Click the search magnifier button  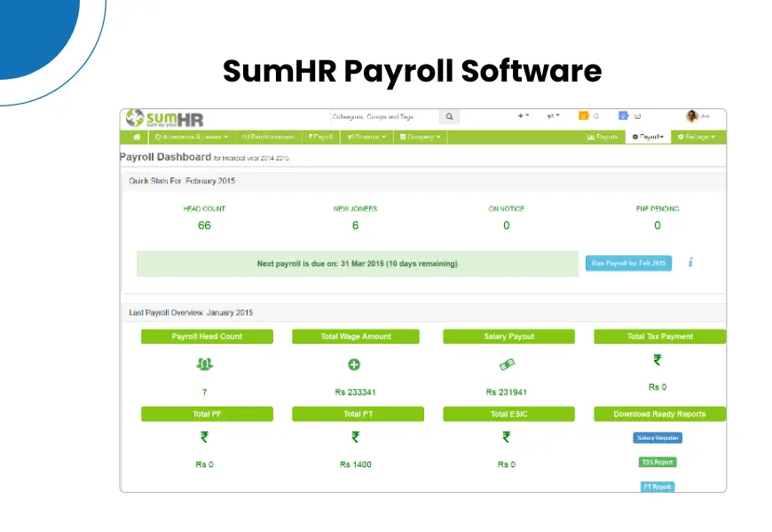tap(449, 117)
